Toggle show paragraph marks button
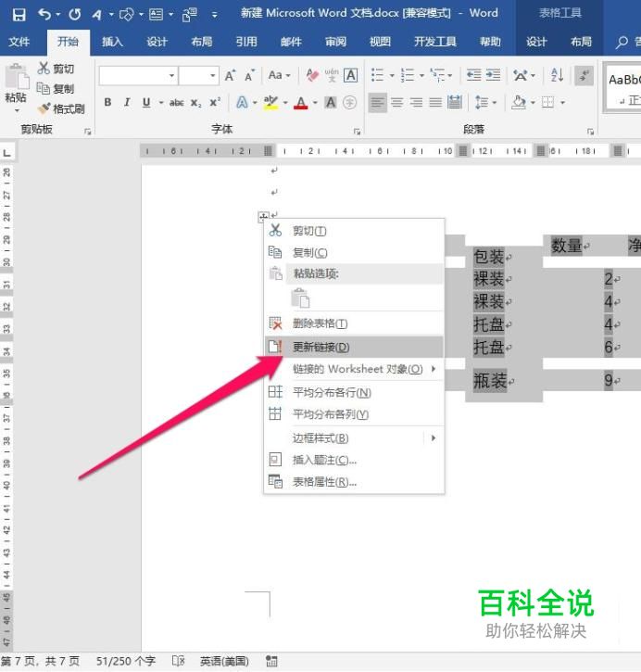Image resolution: width=641 pixels, height=672 pixels. [x=584, y=76]
